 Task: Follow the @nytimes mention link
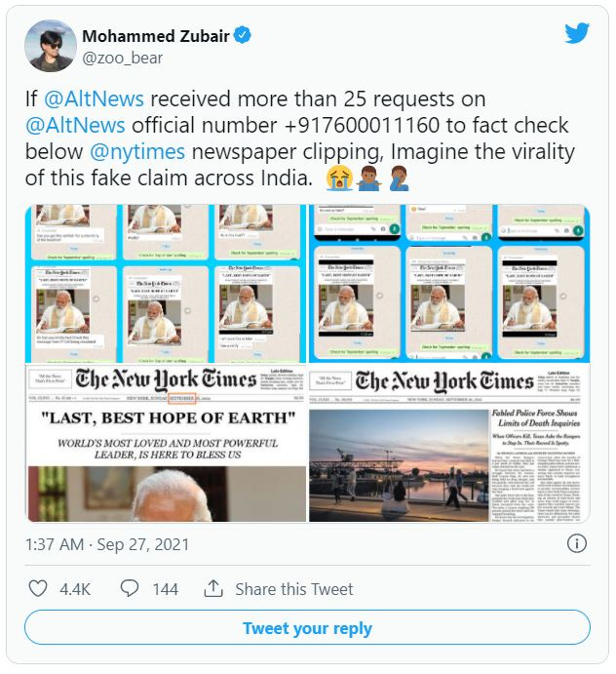[x=137, y=152]
